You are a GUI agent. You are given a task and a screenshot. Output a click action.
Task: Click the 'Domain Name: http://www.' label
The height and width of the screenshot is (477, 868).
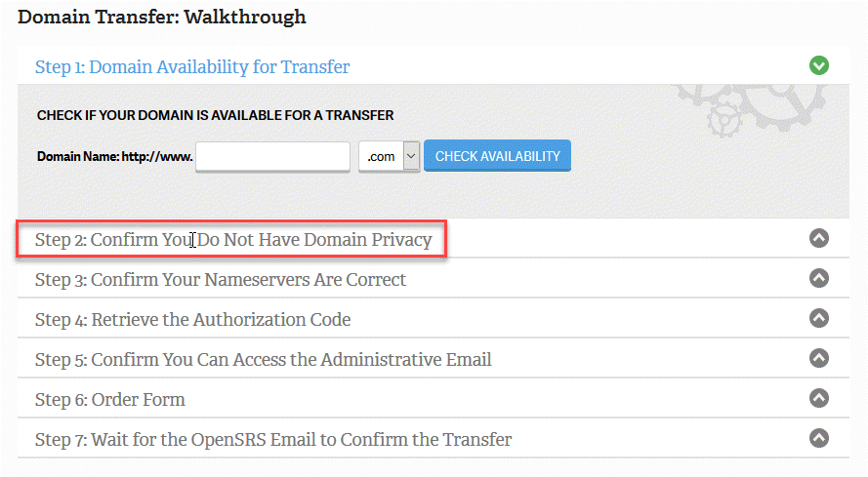(114, 156)
